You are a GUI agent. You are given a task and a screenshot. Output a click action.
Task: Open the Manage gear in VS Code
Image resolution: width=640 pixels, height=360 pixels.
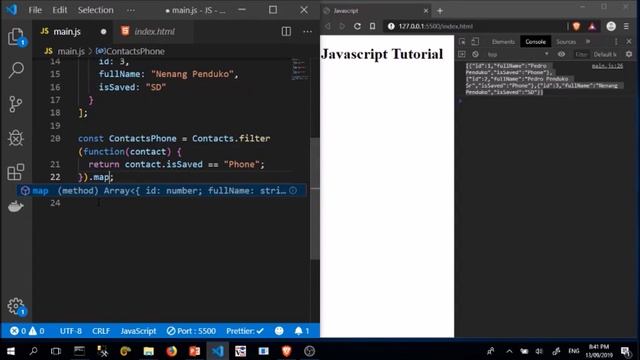(16, 306)
